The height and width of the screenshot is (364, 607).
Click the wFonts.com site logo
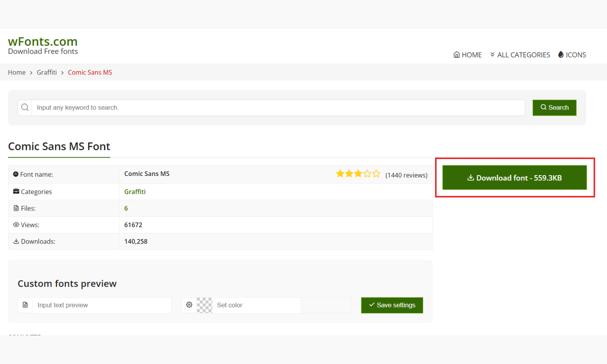coord(42,42)
